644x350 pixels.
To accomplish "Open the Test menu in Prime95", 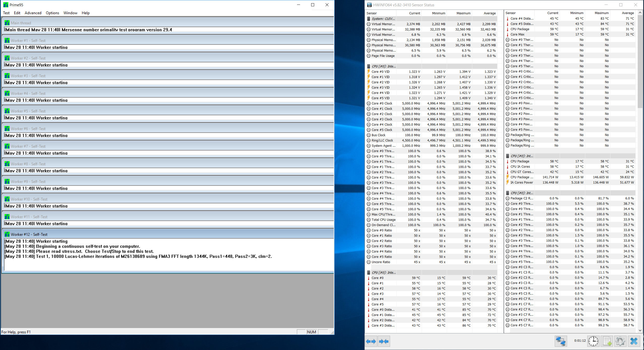I will tap(6, 13).
